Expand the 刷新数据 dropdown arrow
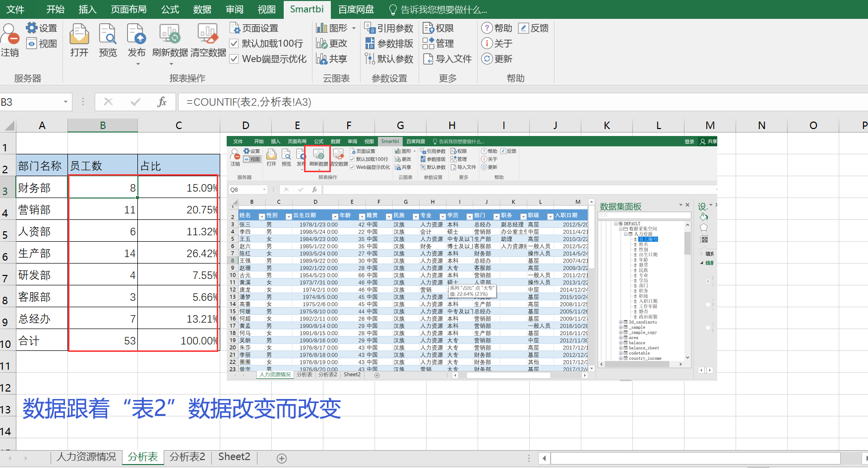868x468 pixels. 171,64
